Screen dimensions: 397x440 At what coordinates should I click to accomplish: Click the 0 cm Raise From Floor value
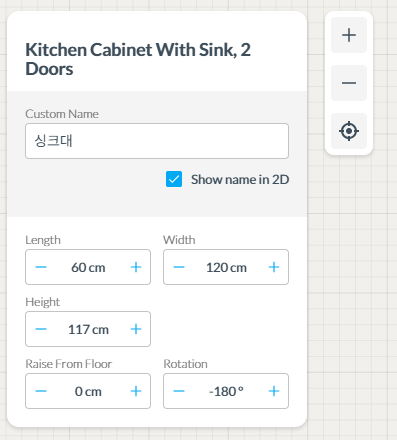pos(88,391)
